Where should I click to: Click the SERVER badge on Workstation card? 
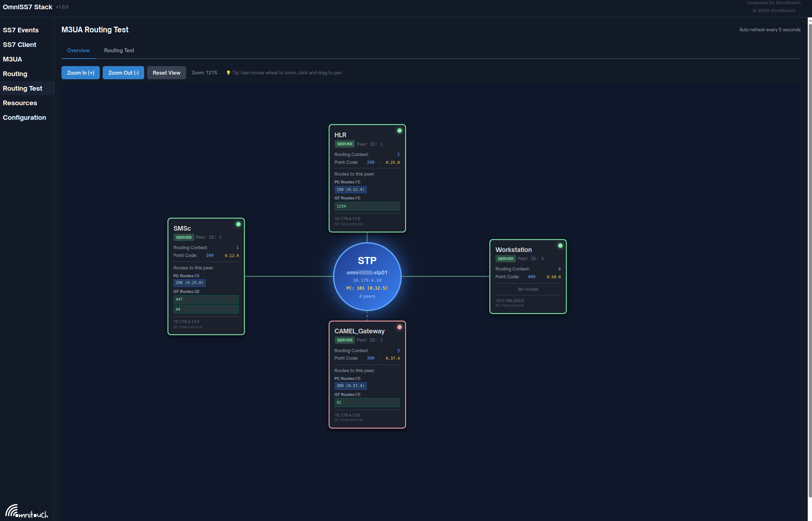coord(505,259)
